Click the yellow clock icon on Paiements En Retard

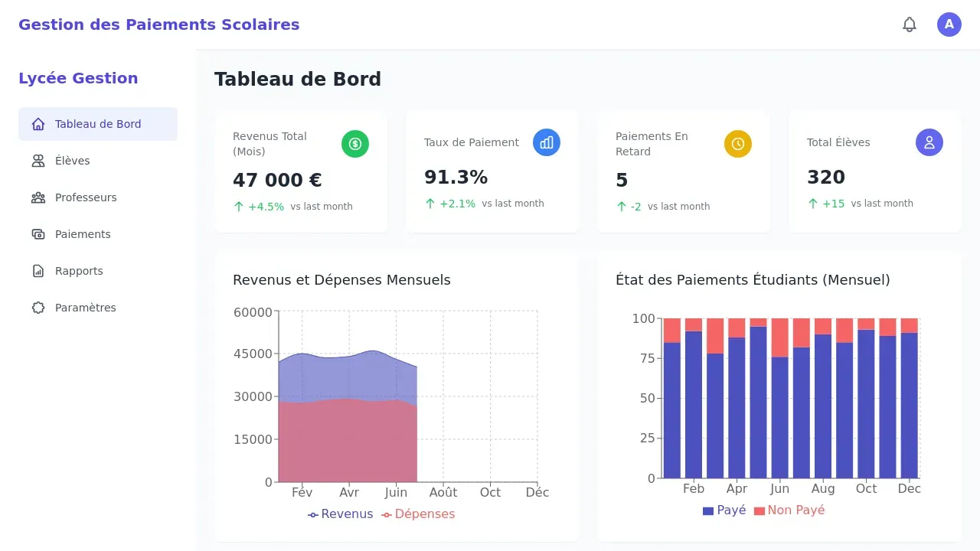click(x=737, y=143)
